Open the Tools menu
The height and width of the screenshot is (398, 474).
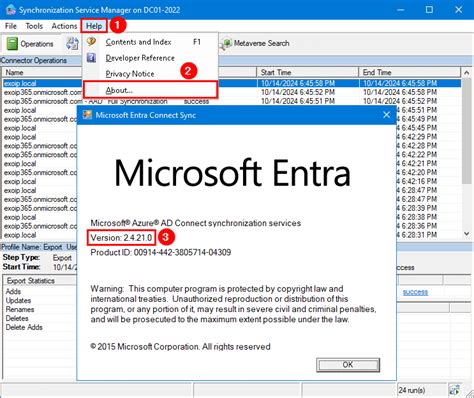34,26
